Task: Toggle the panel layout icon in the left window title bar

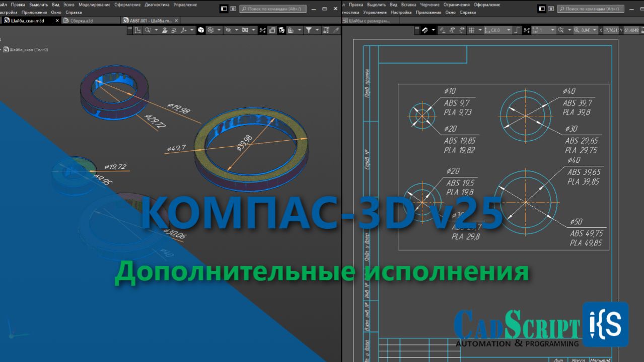Action: click(x=224, y=9)
